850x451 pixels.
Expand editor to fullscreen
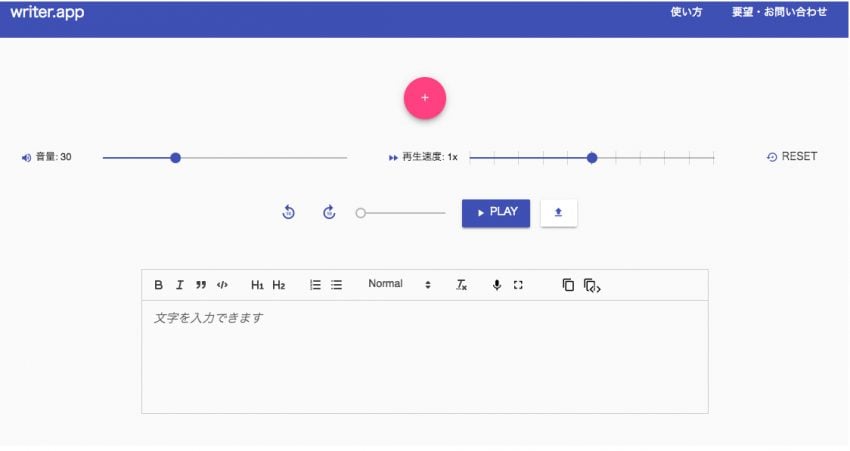[518, 285]
